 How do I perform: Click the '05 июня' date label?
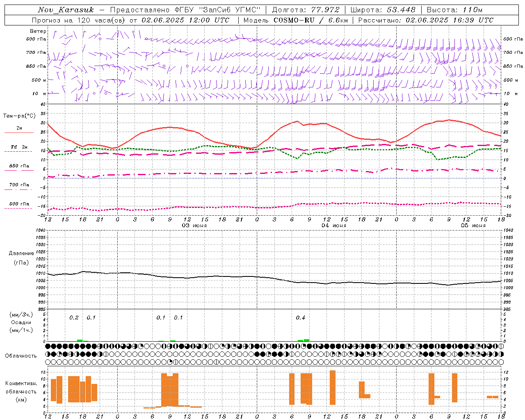(473, 226)
